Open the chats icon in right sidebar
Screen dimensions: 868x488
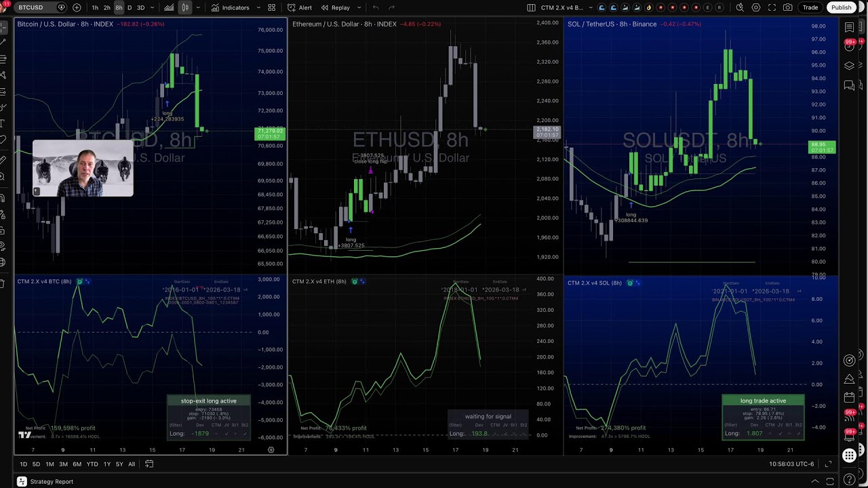[850, 85]
